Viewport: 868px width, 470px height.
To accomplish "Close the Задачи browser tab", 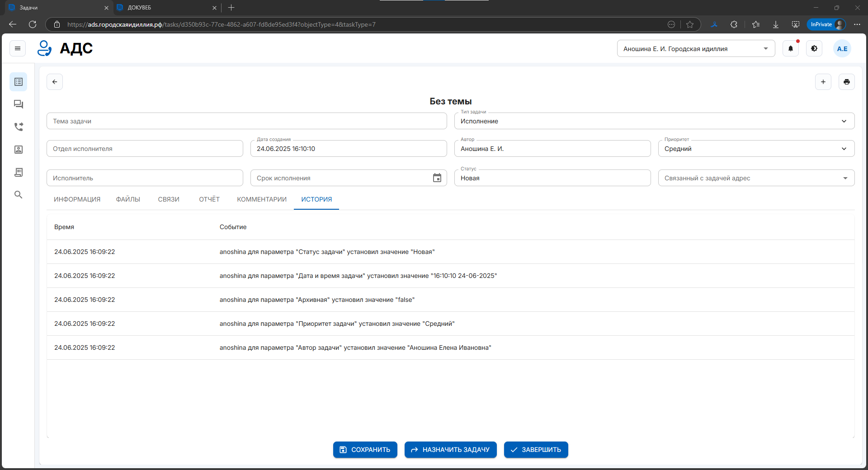I will [x=106, y=8].
